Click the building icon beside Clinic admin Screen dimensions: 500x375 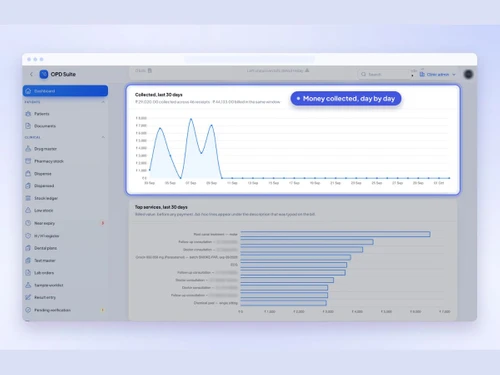[x=422, y=74]
